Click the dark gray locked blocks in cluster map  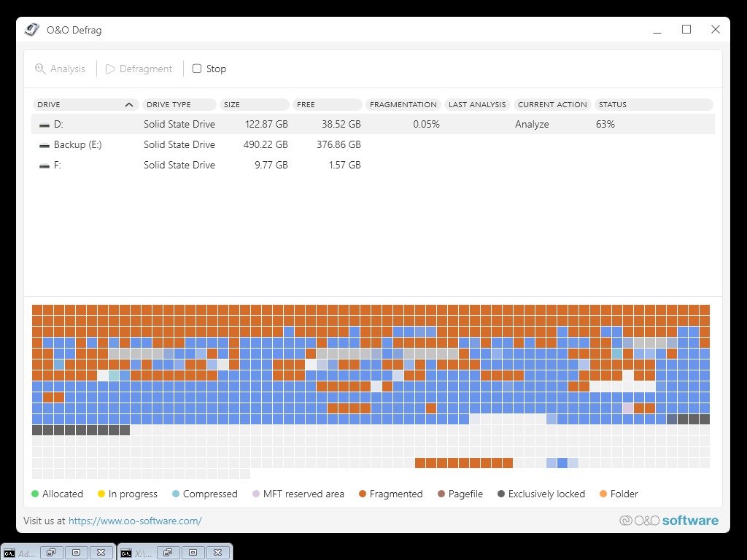tap(81, 430)
